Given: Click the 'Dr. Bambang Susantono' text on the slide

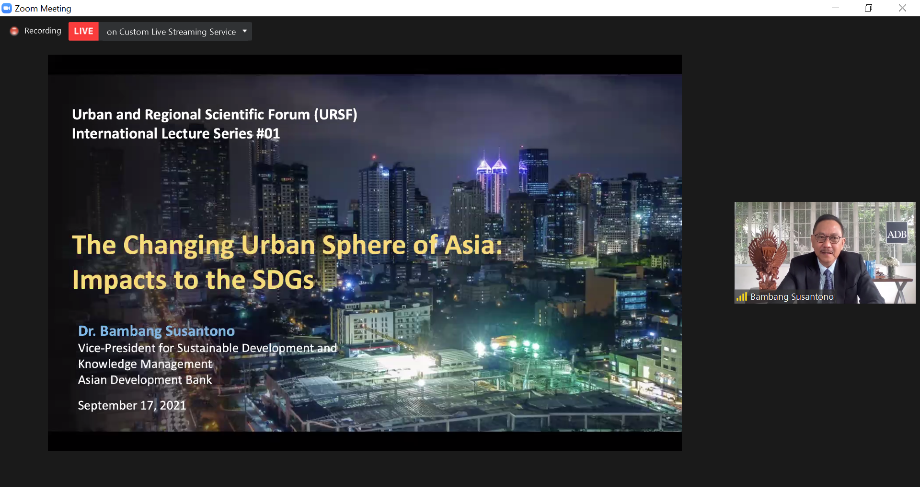Looking at the screenshot, I should [157, 330].
